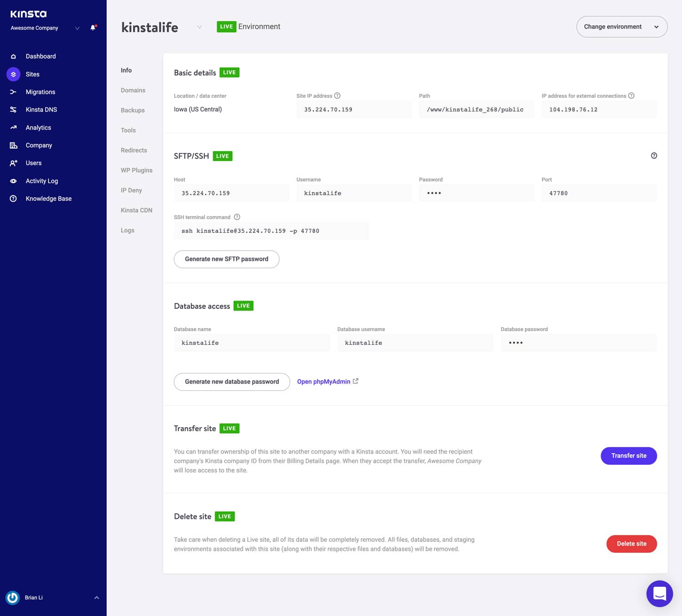Click the notification bell icon

pyautogui.click(x=93, y=28)
